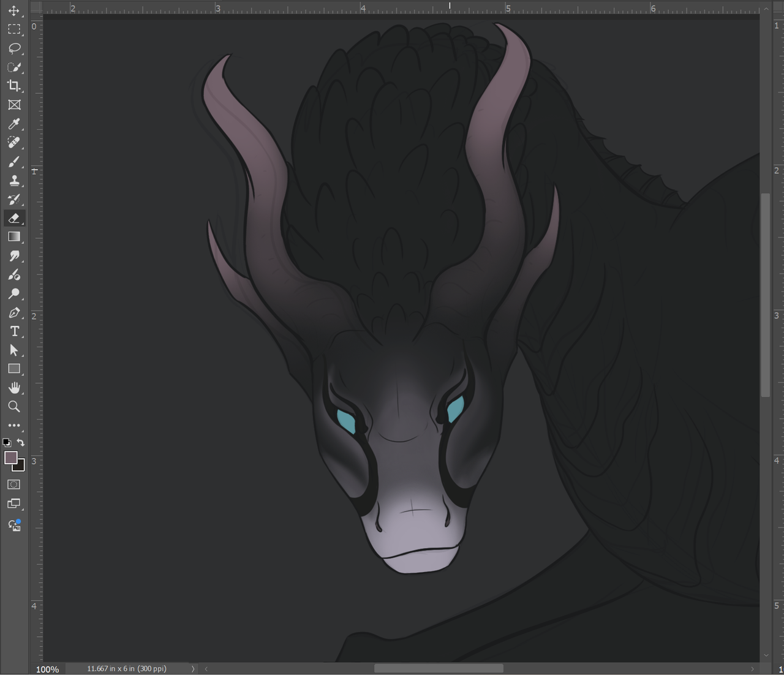This screenshot has height=675, width=784.
Task: Select the Horizontal Type tool
Action: coord(14,331)
